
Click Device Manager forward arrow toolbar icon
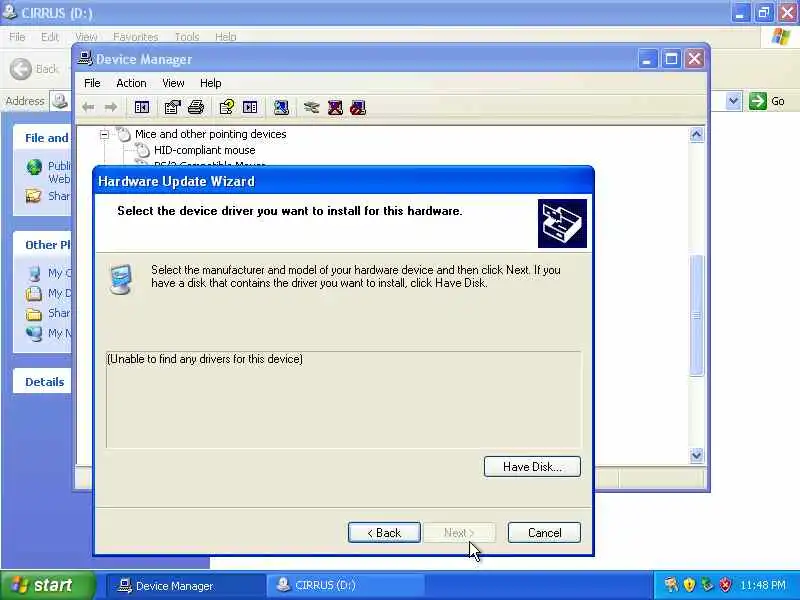[x=111, y=107]
